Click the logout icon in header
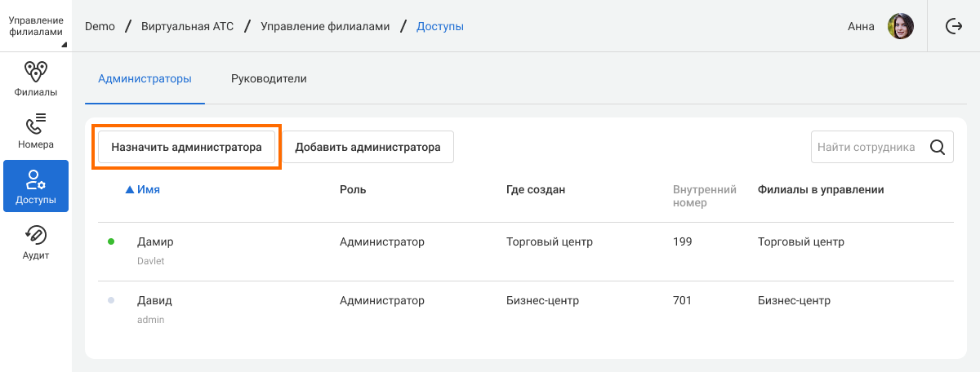Screen dimensions: 980x372 tap(953, 26)
